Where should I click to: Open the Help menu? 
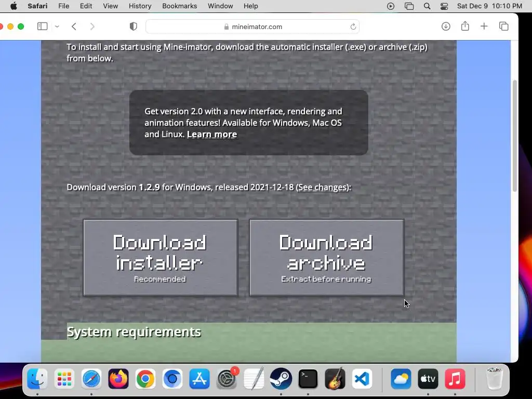251,6
